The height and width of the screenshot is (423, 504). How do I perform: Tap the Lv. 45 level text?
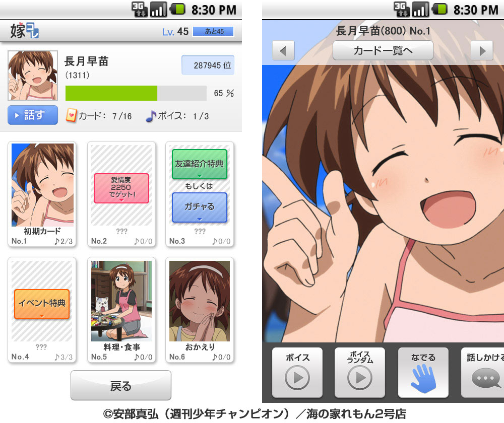175,32
